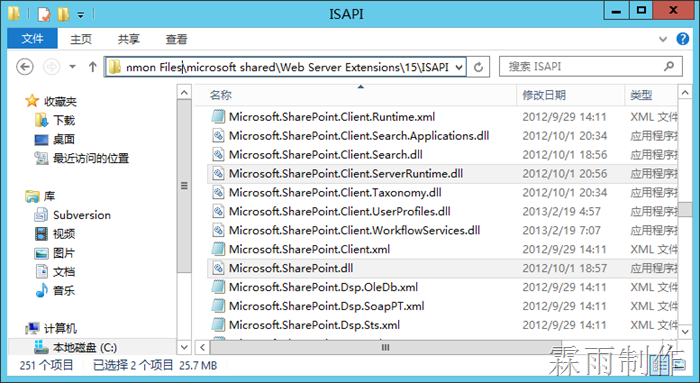Open 最近访问的位置 shortcut

point(91,158)
